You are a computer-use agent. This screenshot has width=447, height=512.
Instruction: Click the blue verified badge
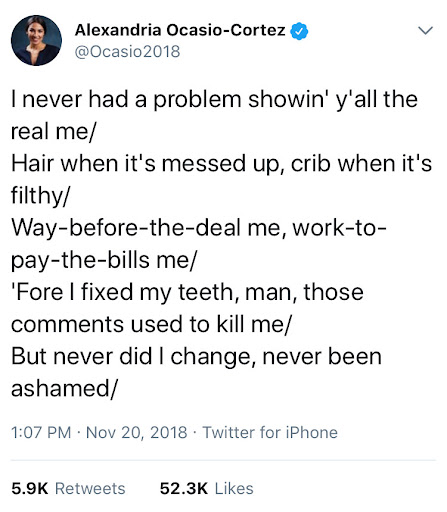coord(299,31)
